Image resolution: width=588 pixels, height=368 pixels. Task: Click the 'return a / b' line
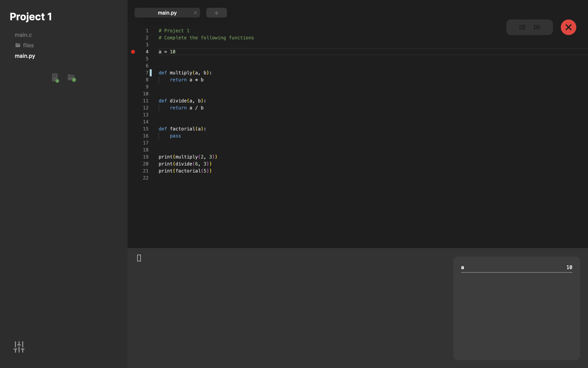187,108
